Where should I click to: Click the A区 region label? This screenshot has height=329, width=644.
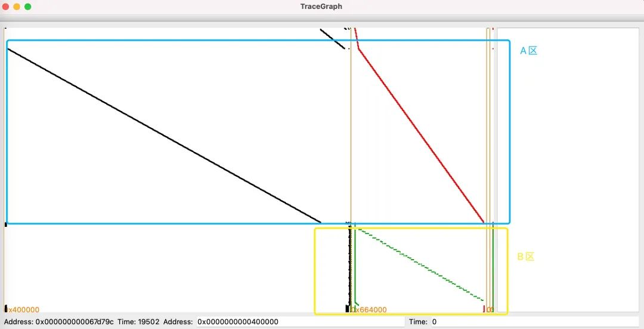528,51
